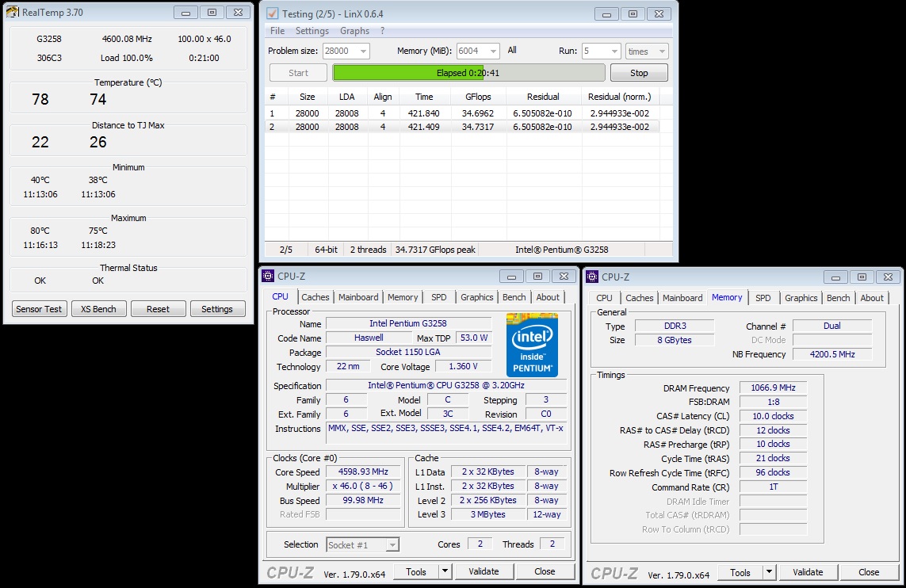Click the CAS# Latency 10.0 clocks value
Image resolution: width=906 pixels, height=588 pixels.
tap(773, 416)
